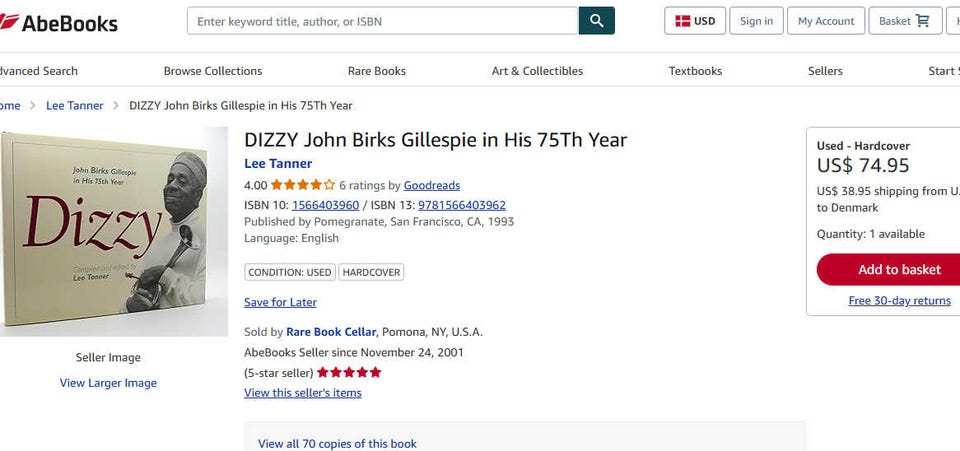Open Free 30-day returns link
The height and width of the screenshot is (451, 960).
[899, 301]
